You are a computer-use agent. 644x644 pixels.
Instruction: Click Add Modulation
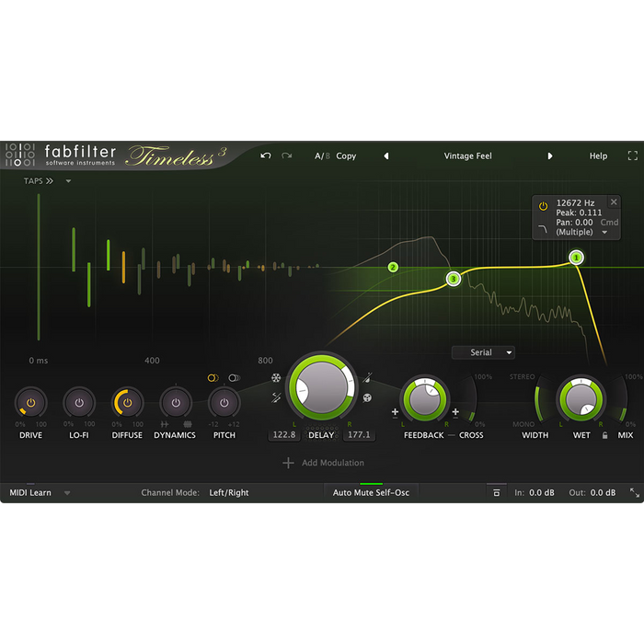[333, 463]
